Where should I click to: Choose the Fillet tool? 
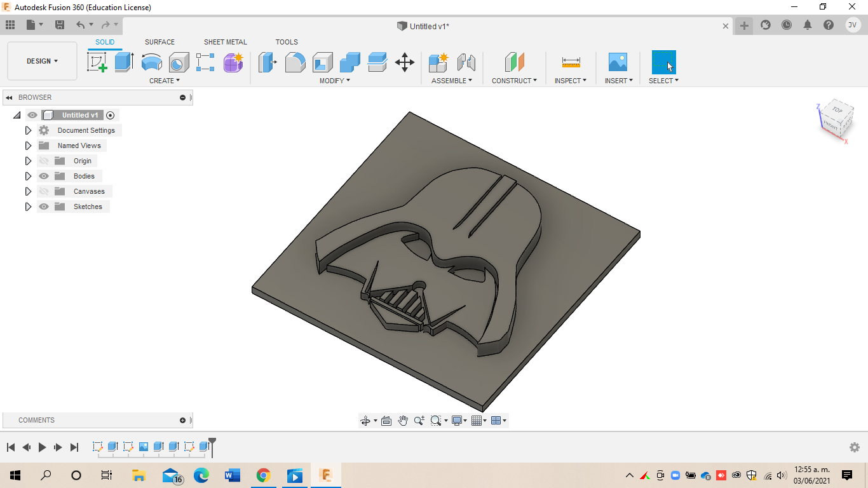[295, 62]
